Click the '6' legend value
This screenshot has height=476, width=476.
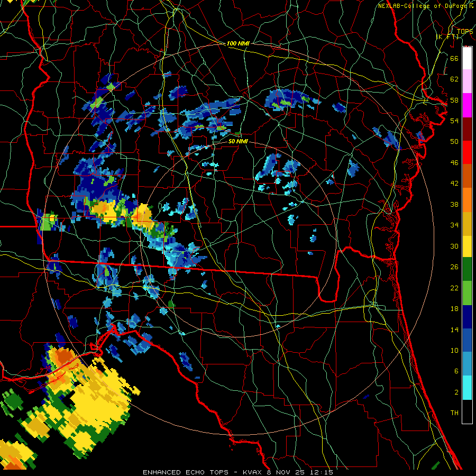tap(456, 371)
